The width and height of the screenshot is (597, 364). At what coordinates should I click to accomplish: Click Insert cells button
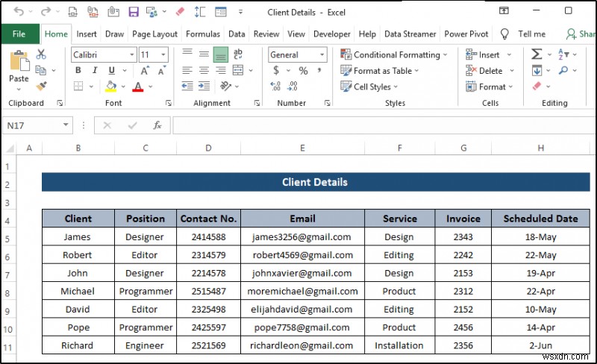click(x=482, y=55)
